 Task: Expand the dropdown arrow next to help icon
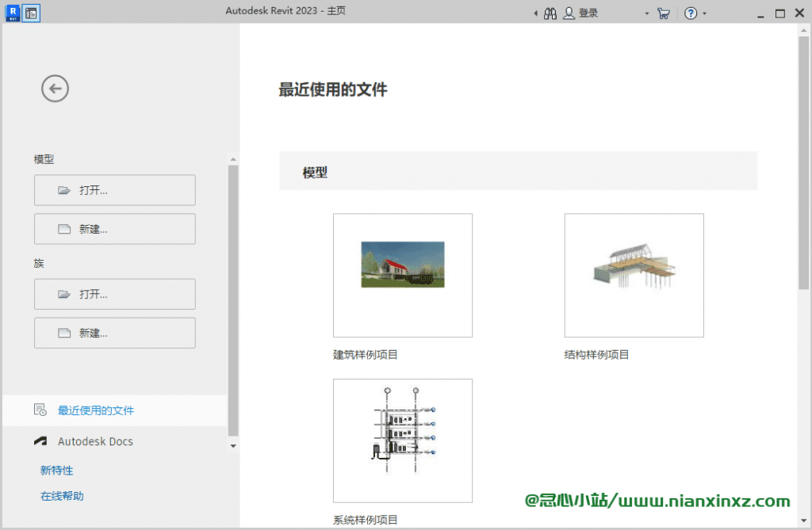click(x=704, y=14)
